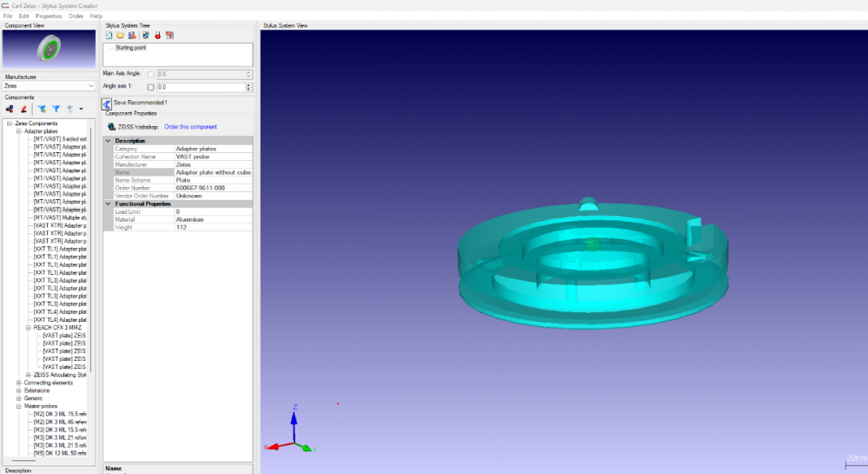Viewport: 868px width, 474px height.
Task: Click the open folder icon in Stylus System Tree
Action: [120, 35]
